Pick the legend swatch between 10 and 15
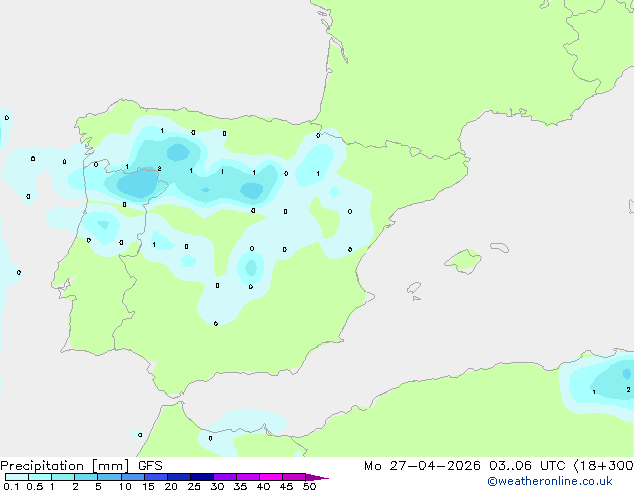634x490 pixels. 132,477
